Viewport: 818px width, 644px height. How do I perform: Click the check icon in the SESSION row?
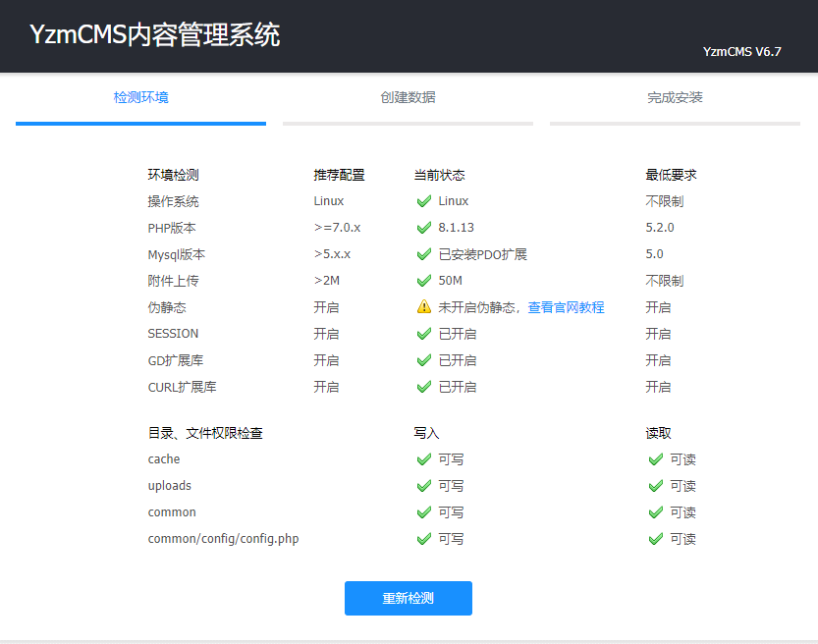pyautogui.click(x=424, y=334)
